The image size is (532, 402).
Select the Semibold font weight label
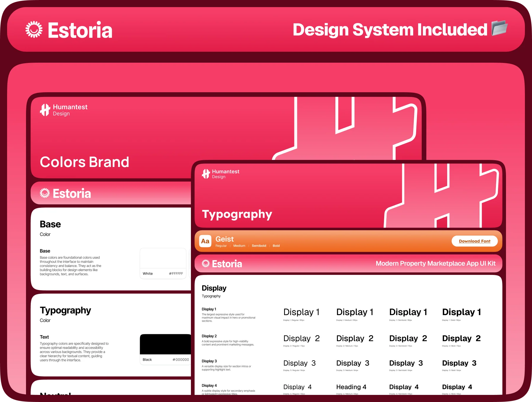(259, 246)
